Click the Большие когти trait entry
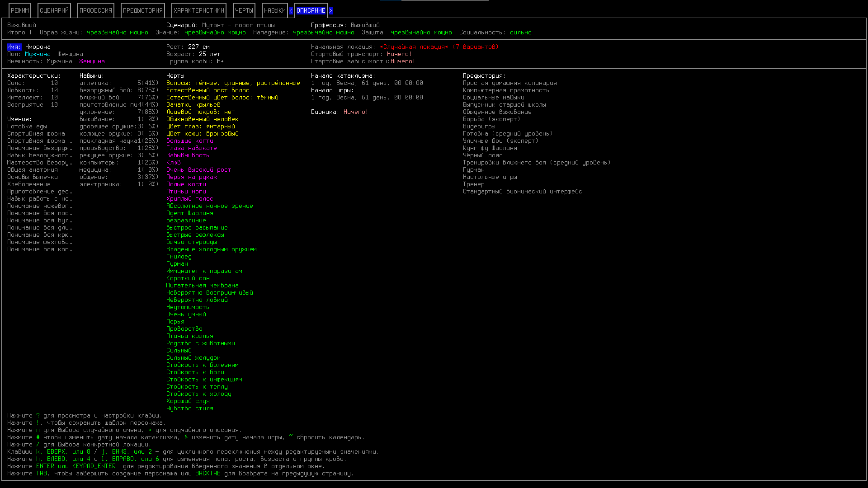 pos(190,141)
